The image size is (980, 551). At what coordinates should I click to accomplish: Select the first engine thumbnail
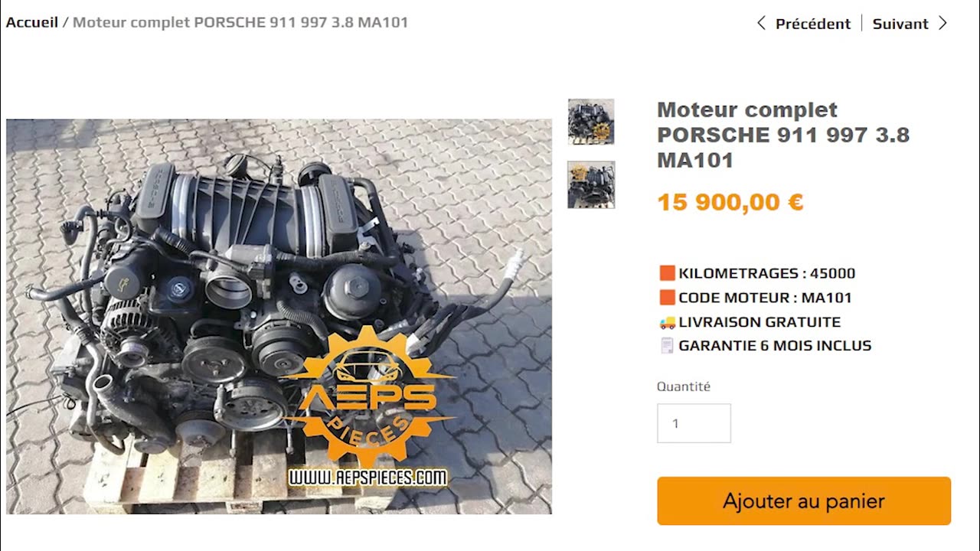click(x=591, y=122)
